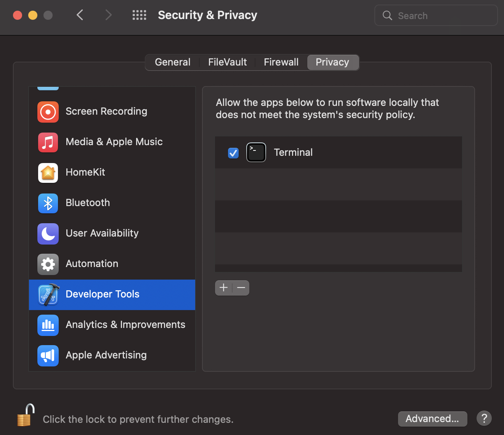Remove an app with the minus button
The height and width of the screenshot is (435, 504).
coord(241,288)
